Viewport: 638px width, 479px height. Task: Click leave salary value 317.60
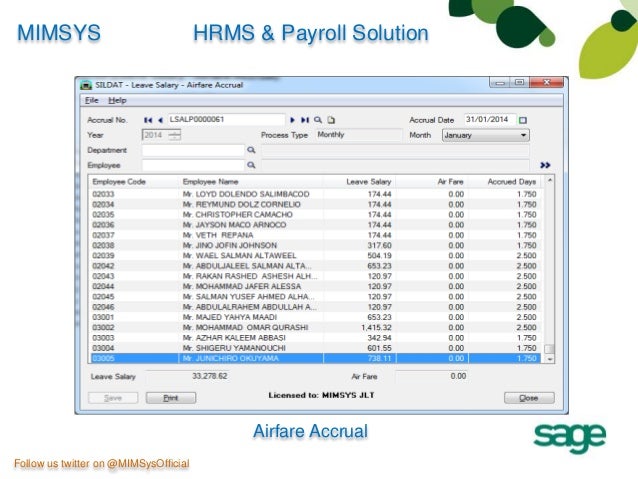pos(379,245)
